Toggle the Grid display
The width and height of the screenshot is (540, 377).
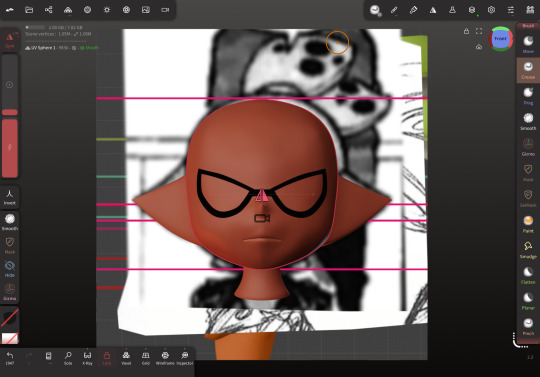pos(146,358)
